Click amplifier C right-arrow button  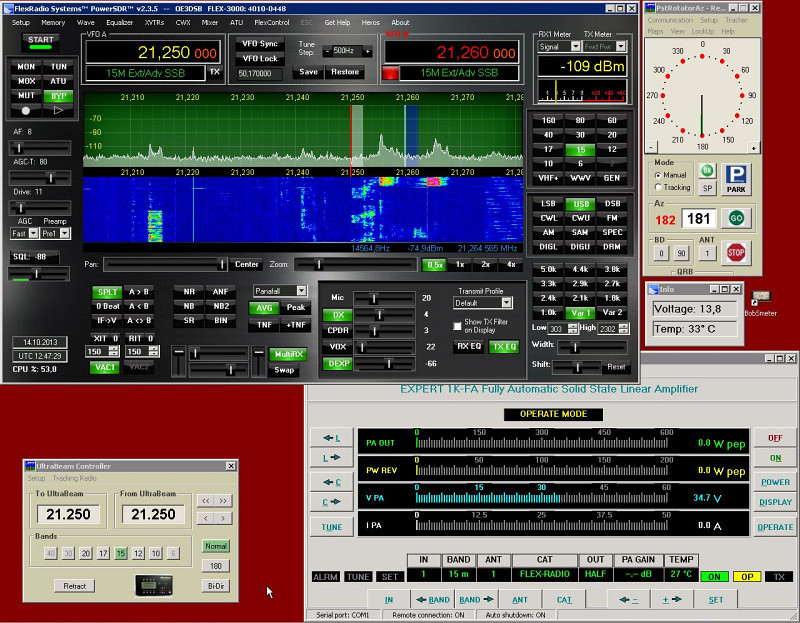[332, 502]
